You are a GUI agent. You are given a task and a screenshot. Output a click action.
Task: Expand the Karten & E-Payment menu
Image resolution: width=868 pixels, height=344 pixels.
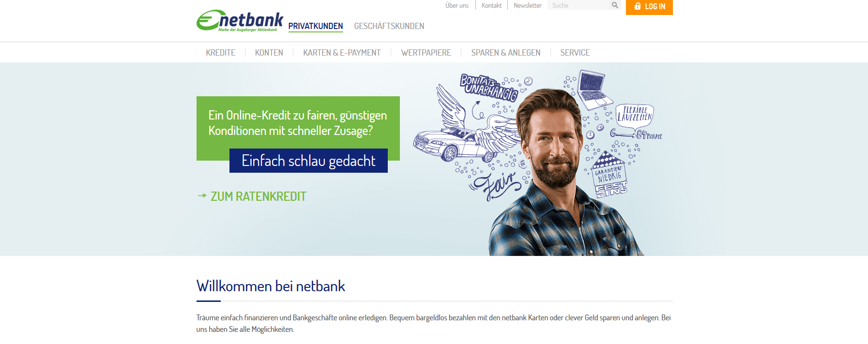click(342, 53)
